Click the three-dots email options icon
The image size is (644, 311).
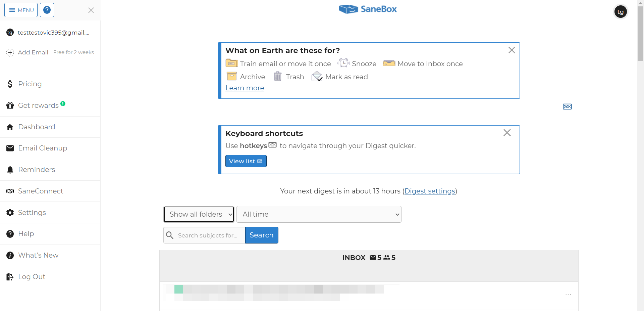point(568,294)
